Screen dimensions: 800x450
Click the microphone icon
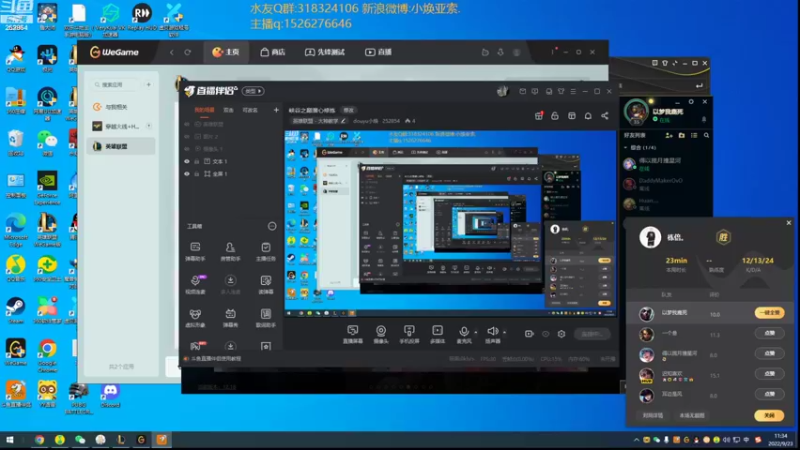tap(463, 332)
